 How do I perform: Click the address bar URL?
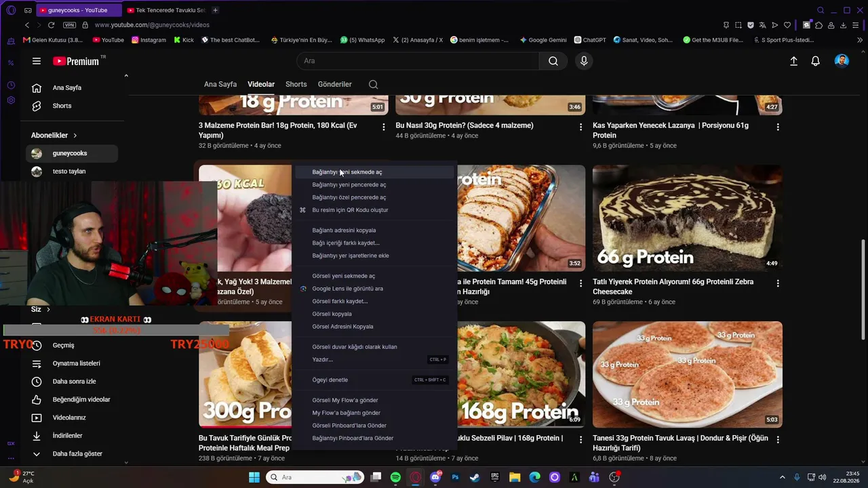[x=152, y=25]
